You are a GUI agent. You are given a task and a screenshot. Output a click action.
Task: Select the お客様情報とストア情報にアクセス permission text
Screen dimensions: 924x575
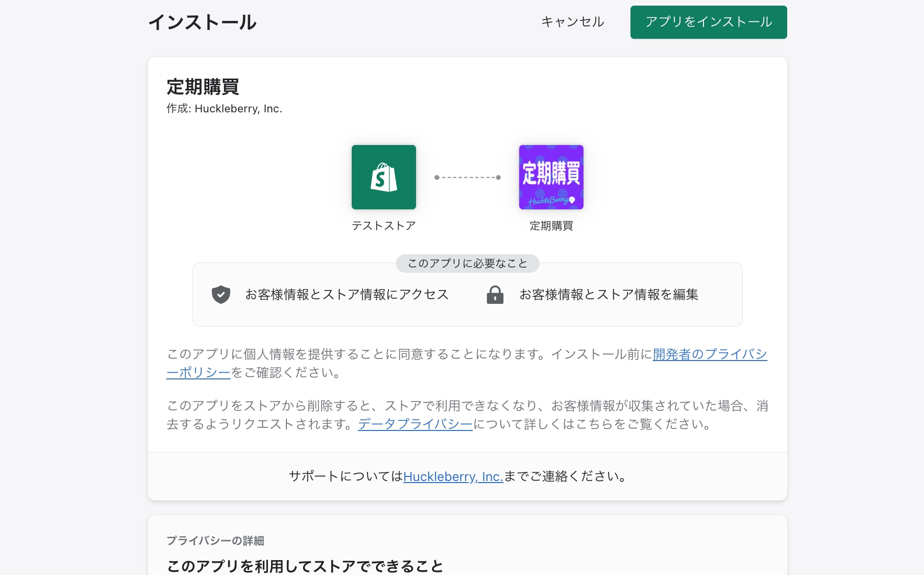347,295
